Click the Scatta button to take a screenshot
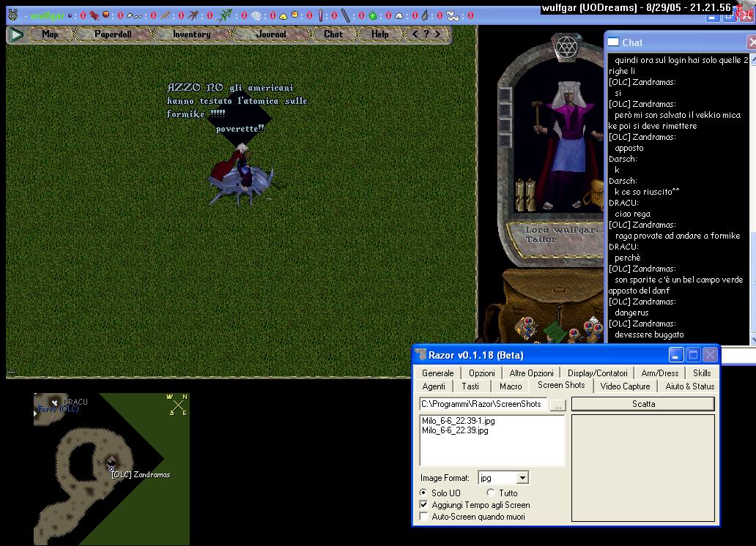This screenshot has height=546, width=756. click(643, 404)
